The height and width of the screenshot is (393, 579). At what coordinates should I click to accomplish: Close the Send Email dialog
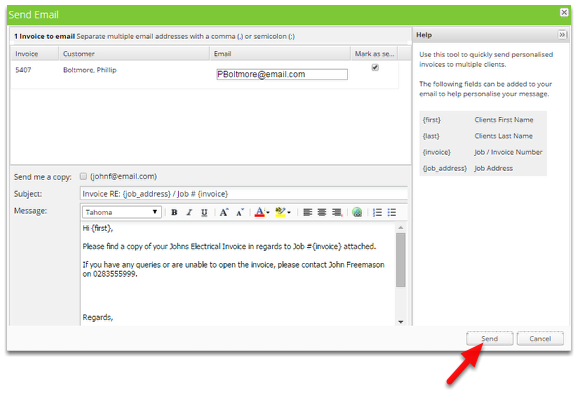(564, 12)
